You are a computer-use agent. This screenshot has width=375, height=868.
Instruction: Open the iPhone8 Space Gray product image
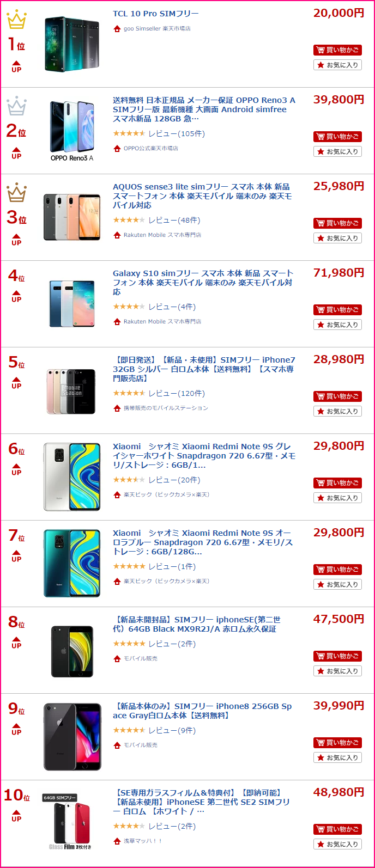tap(72, 736)
